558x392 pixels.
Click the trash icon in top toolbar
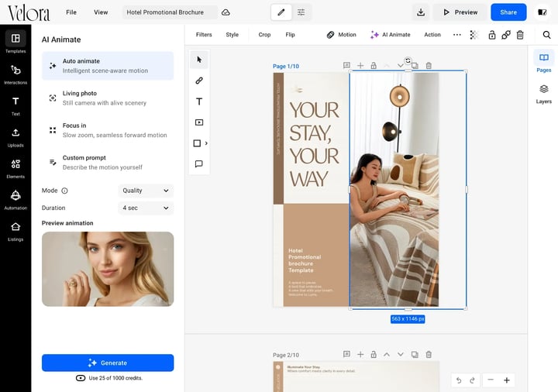click(520, 35)
